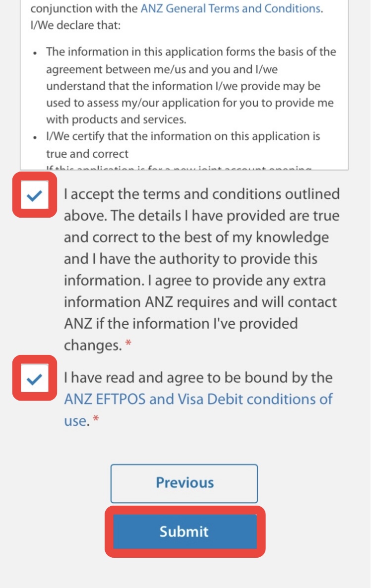Click the second bullet point marker in the declaration

tap(34, 137)
